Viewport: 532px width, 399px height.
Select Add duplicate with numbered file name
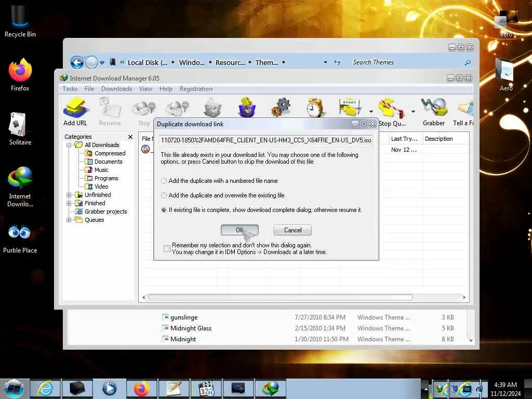(x=164, y=181)
